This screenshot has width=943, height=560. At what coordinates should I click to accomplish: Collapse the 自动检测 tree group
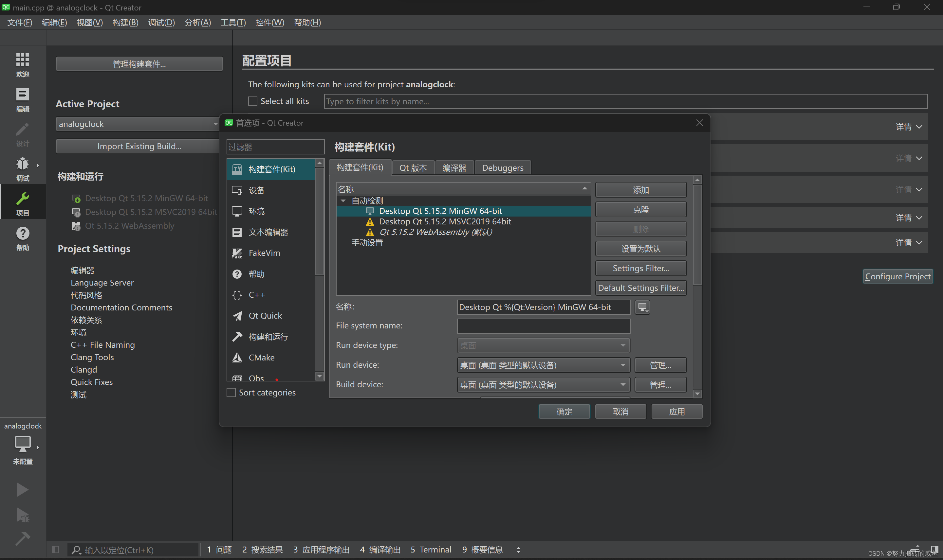(343, 201)
